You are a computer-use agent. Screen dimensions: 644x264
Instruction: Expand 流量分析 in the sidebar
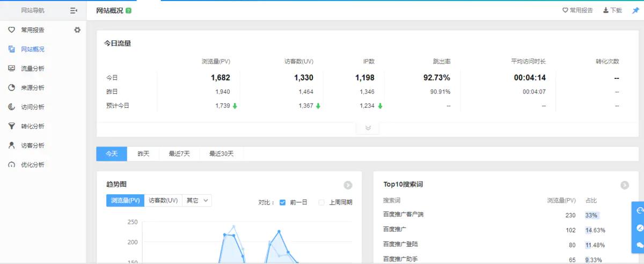(33, 69)
